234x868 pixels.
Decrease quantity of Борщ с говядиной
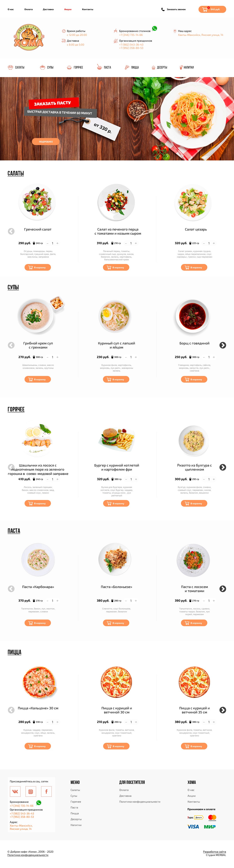point(204,357)
